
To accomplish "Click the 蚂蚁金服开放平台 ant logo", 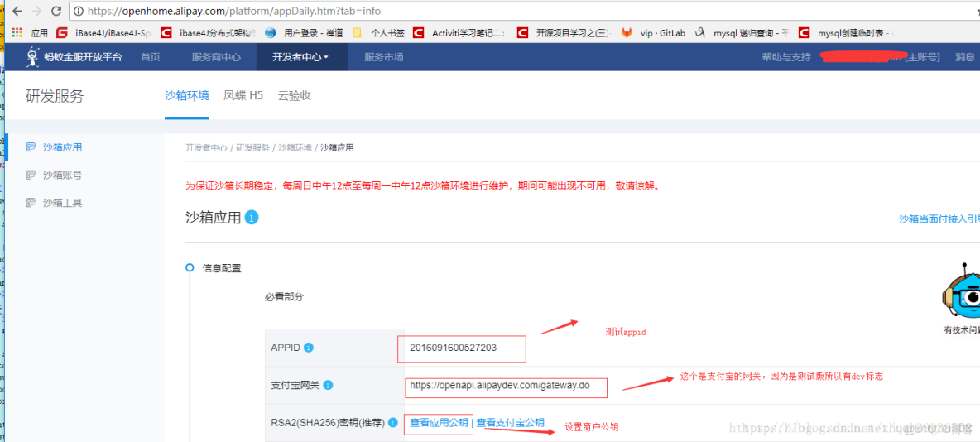I will [32, 57].
